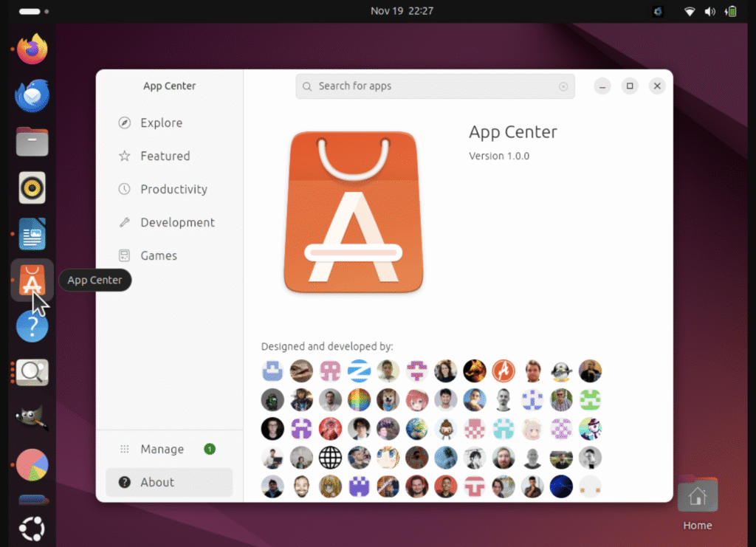Open the Productivity category
Image resolution: width=756 pixels, height=547 pixels.
point(173,190)
